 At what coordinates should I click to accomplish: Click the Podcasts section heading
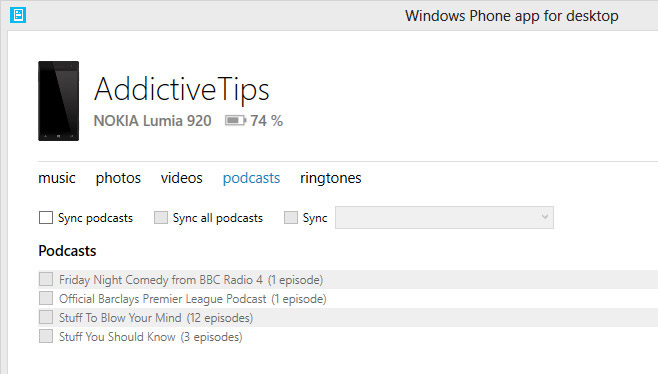point(67,251)
